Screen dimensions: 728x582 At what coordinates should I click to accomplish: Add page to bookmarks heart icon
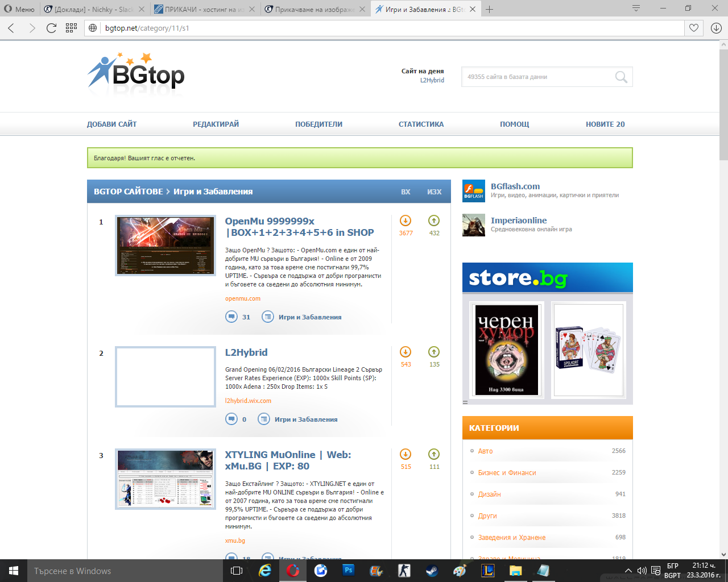pyautogui.click(x=694, y=28)
